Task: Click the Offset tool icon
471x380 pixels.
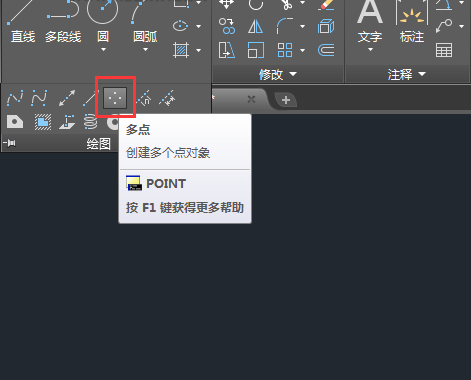Action: pyautogui.click(x=326, y=50)
